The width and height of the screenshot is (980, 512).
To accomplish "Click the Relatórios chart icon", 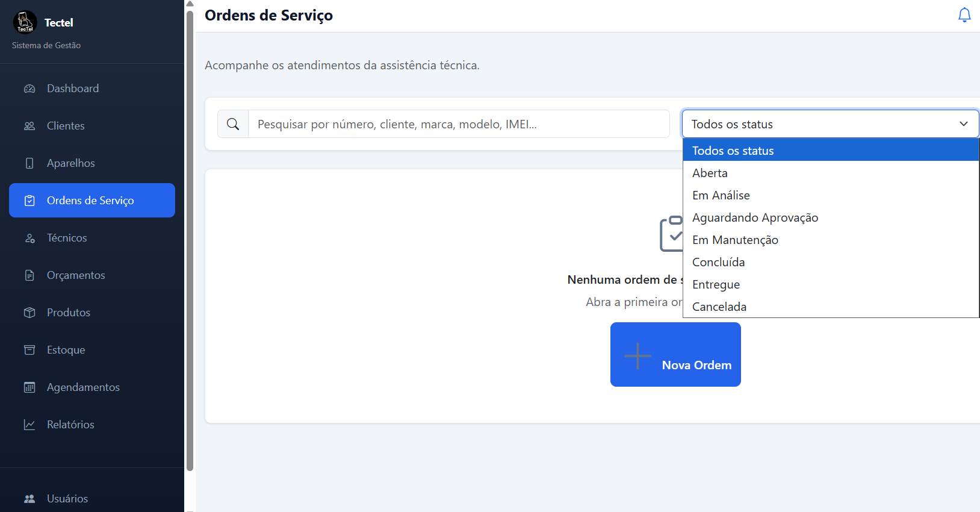I will click(29, 425).
